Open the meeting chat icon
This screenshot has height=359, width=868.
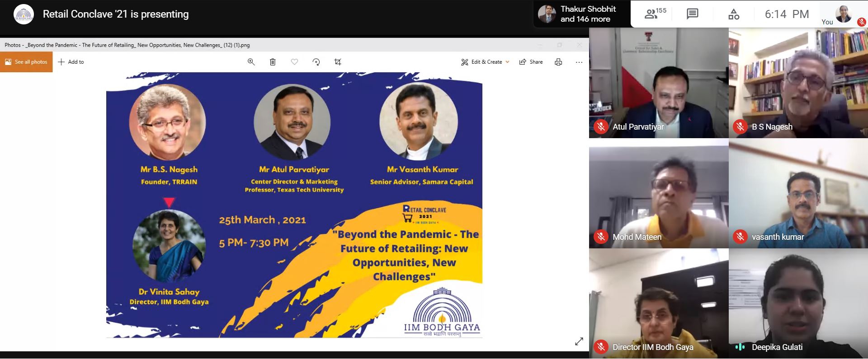click(x=692, y=14)
